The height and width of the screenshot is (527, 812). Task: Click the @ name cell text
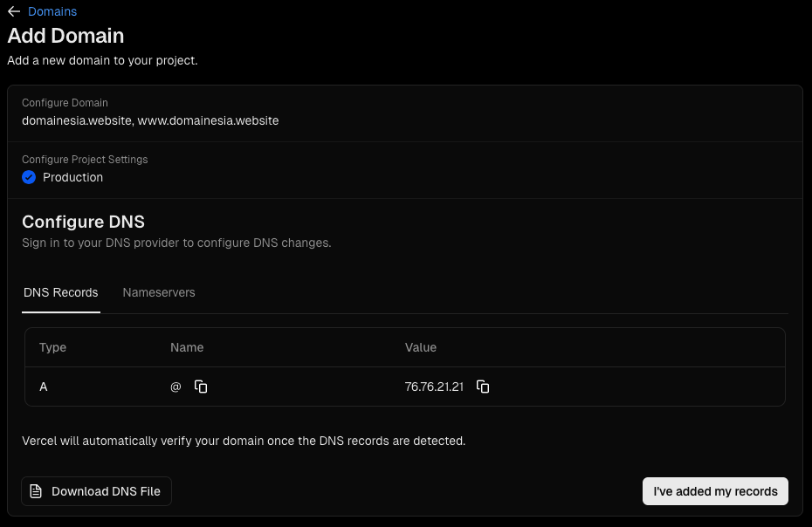pyautogui.click(x=175, y=387)
